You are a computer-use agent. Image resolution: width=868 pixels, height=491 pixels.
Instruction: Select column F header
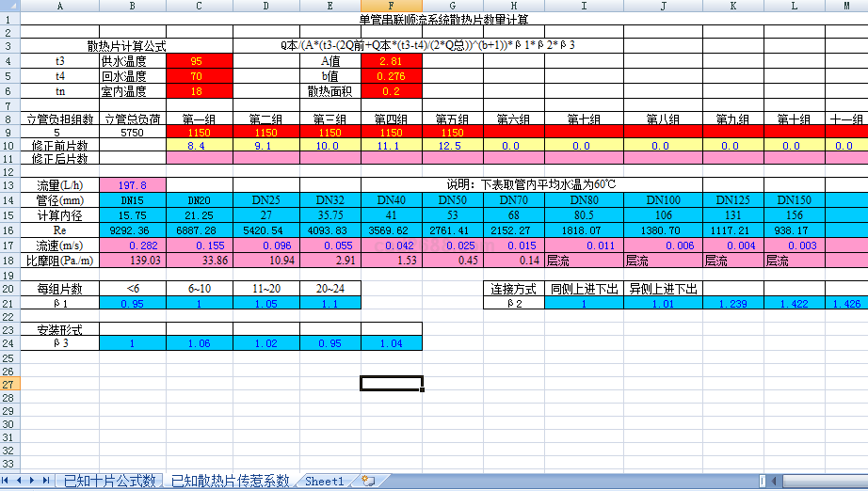coord(391,6)
